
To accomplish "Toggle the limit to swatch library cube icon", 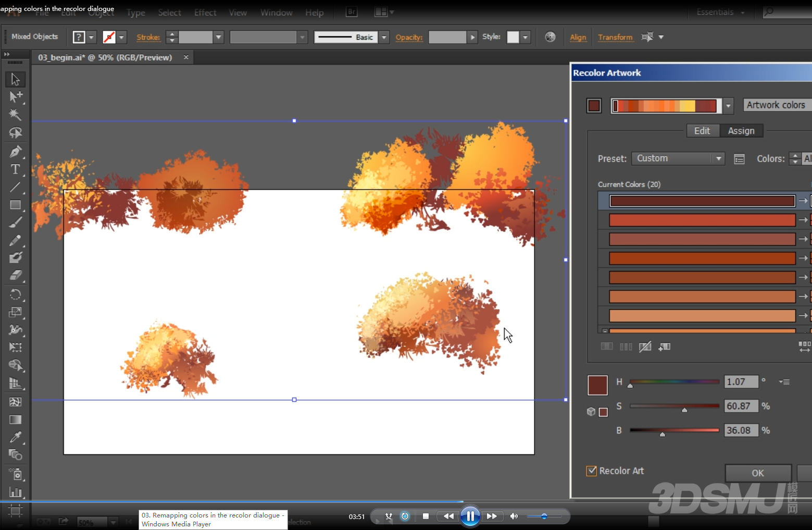I will pos(591,412).
